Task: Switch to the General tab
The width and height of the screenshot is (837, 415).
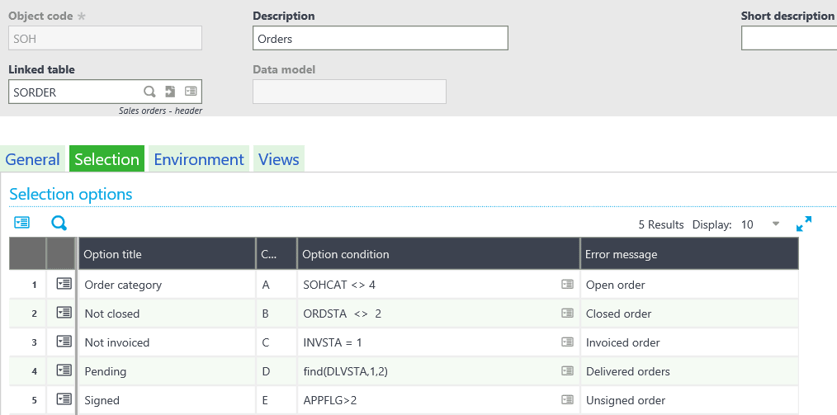Action: pos(33,159)
